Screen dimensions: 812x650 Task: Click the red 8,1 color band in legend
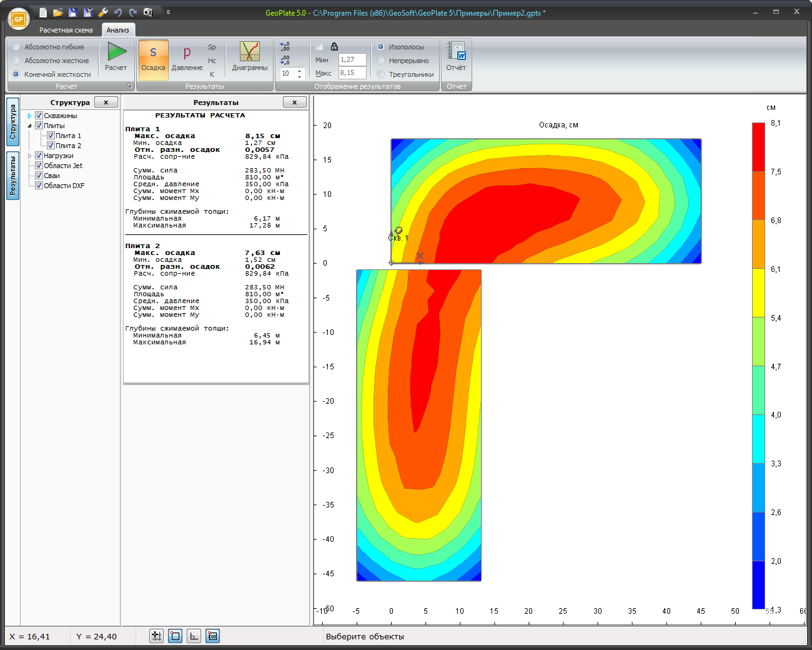[x=758, y=147]
